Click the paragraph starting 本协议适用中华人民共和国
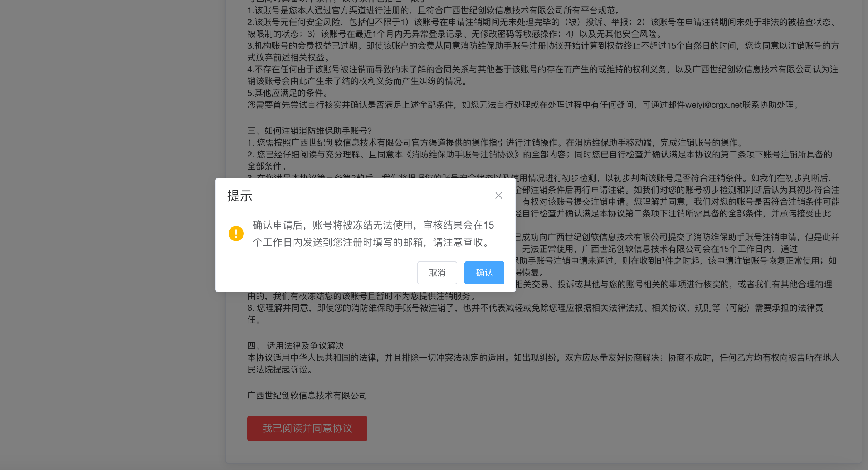This screenshot has width=868, height=470. coord(543,363)
